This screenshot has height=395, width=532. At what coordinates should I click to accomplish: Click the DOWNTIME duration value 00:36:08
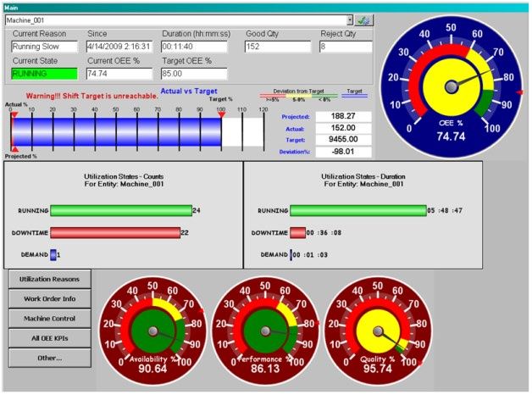pos(324,233)
